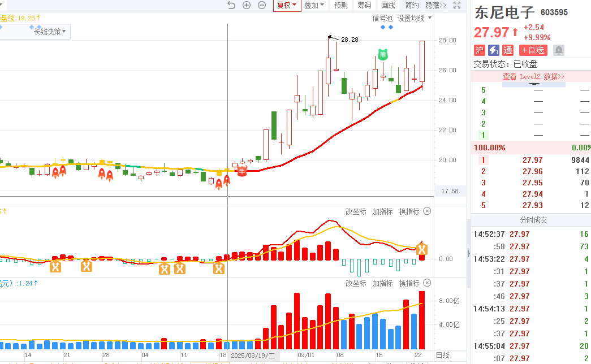Add stock with +自选 button
Image resolution: width=591 pixels, height=364 pixels.
[533, 50]
